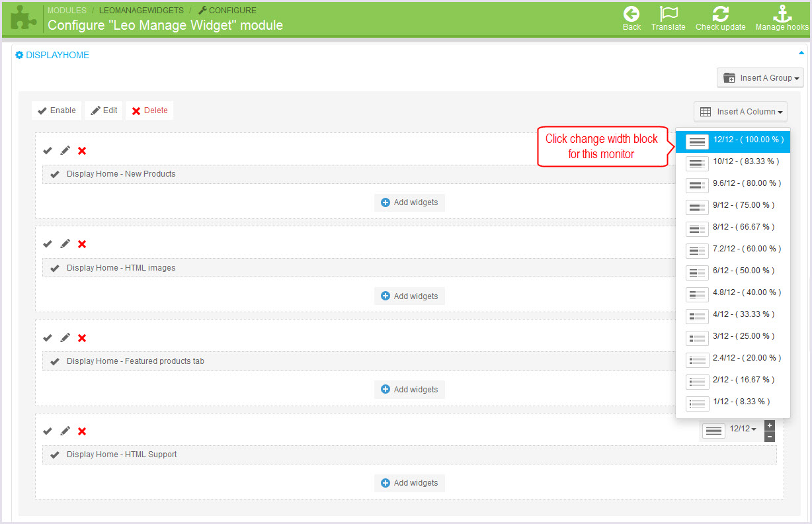Select 12/12 - ( 100.00 % ) width
812x524 pixels.
[x=733, y=142]
